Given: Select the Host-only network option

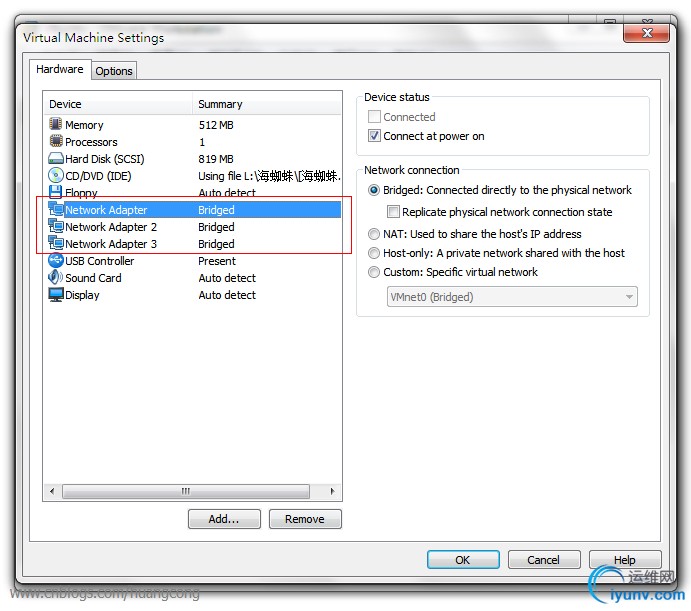Looking at the screenshot, I should [x=374, y=253].
